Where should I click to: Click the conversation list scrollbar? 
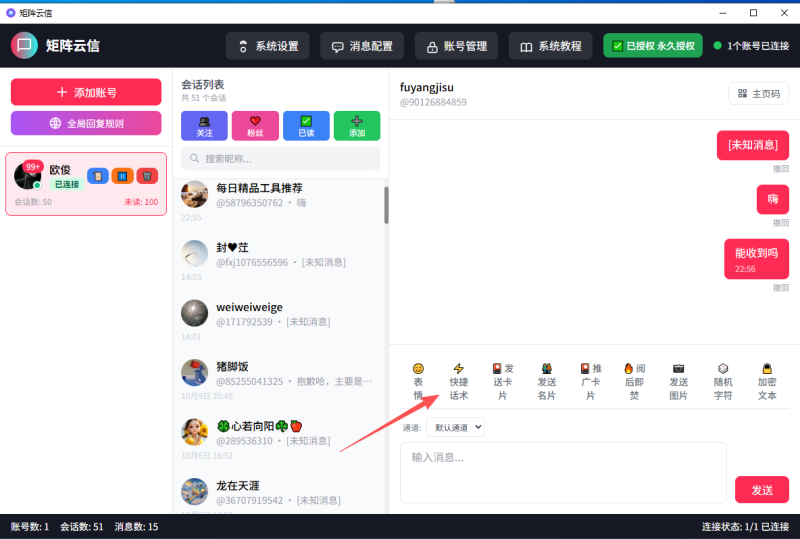386,205
